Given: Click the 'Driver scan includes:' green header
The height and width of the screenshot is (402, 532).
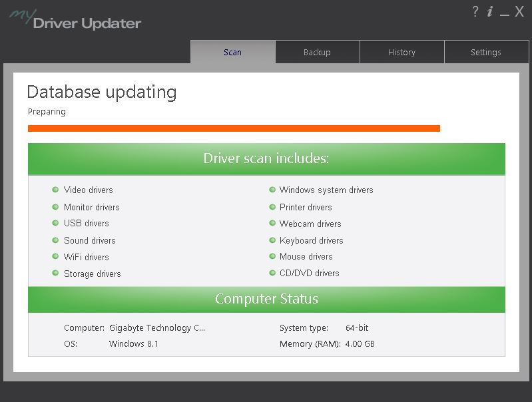Looking at the screenshot, I should [x=266, y=159].
